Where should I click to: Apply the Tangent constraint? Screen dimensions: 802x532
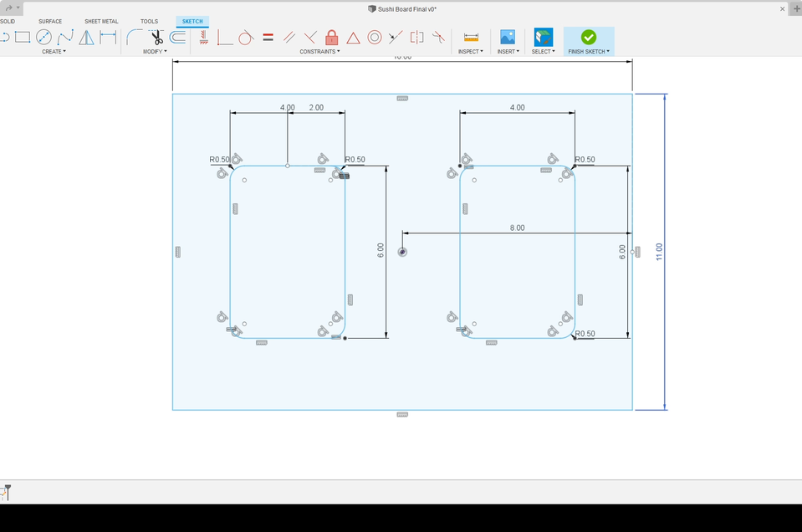coord(246,37)
